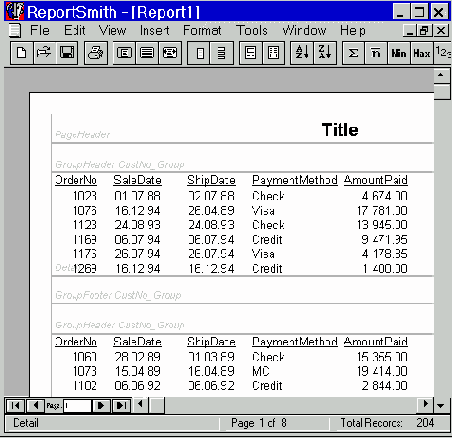This screenshot has width=452, height=438.
Task: Open the Tools menu
Action: click(252, 31)
